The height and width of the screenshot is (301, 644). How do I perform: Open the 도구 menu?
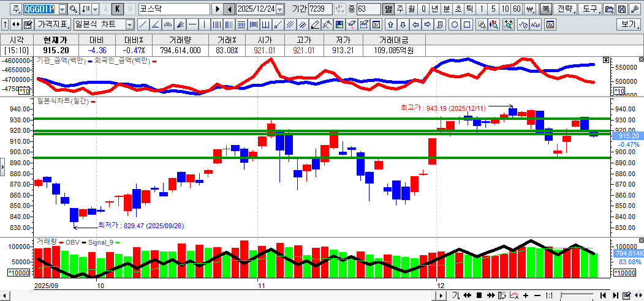(x=589, y=9)
